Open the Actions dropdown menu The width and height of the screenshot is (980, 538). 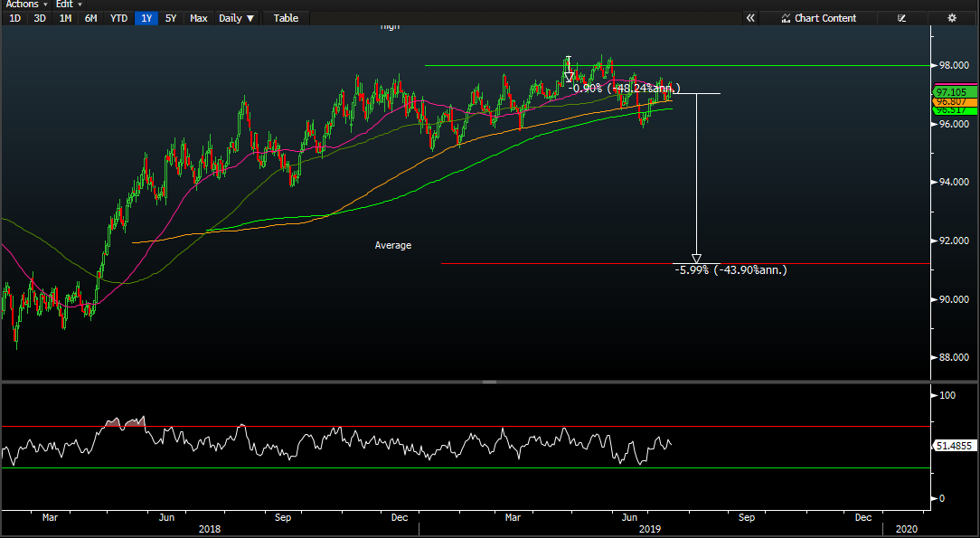pyautogui.click(x=26, y=5)
